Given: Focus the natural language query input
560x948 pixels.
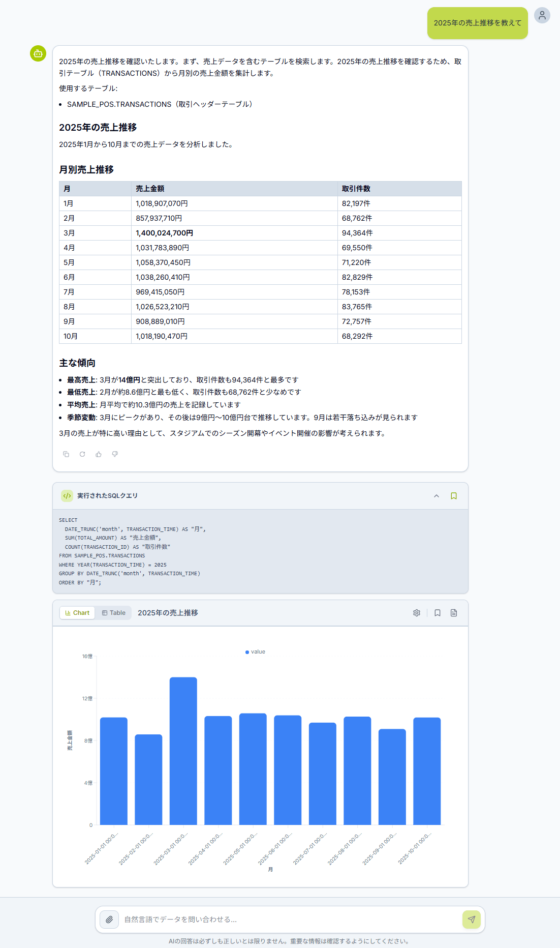Looking at the screenshot, I should click(x=290, y=920).
